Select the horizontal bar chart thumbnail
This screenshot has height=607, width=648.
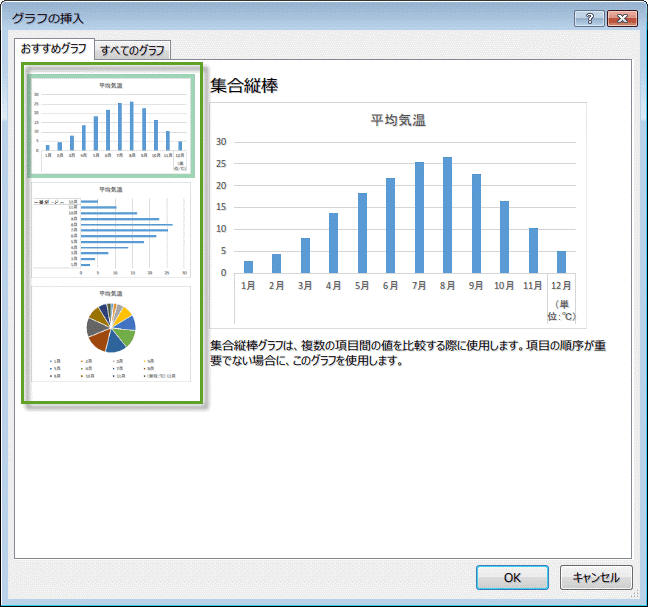coord(111,230)
